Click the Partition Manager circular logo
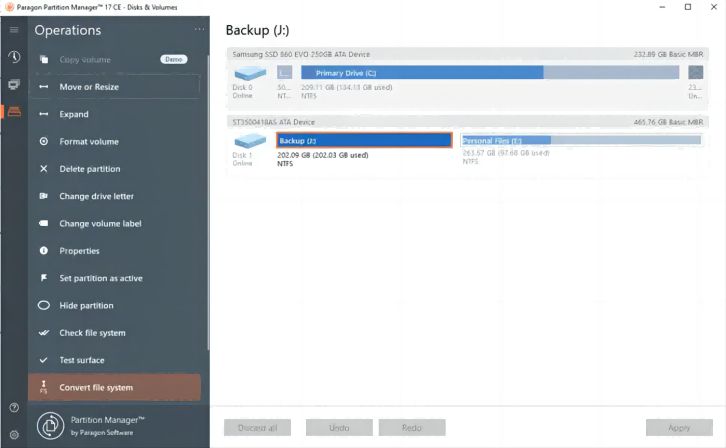 (x=50, y=425)
